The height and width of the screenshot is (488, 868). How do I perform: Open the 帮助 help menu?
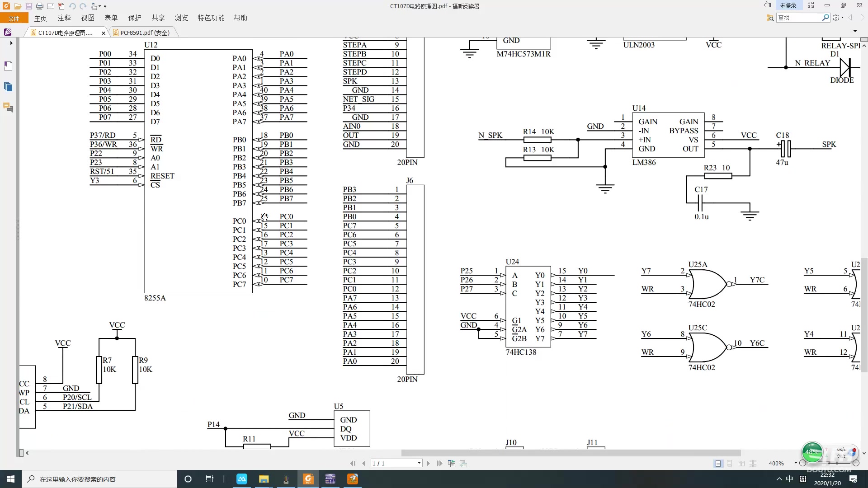click(x=241, y=18)
